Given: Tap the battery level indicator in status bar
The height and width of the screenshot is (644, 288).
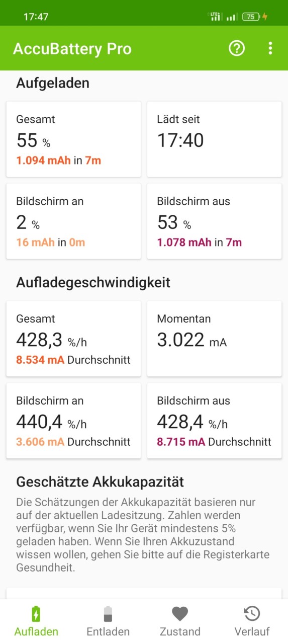Looking at the screenshot, I should (251, 17).
